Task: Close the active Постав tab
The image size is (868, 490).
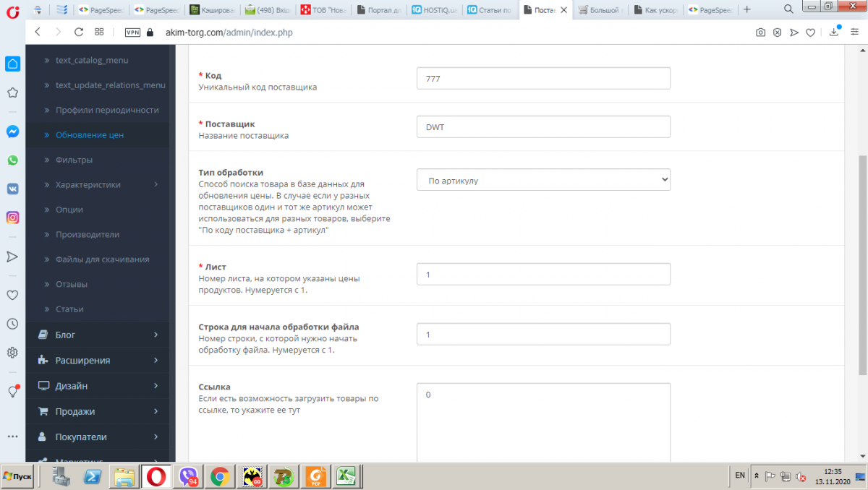Action: pyautogui.click(x=563, y=10)
